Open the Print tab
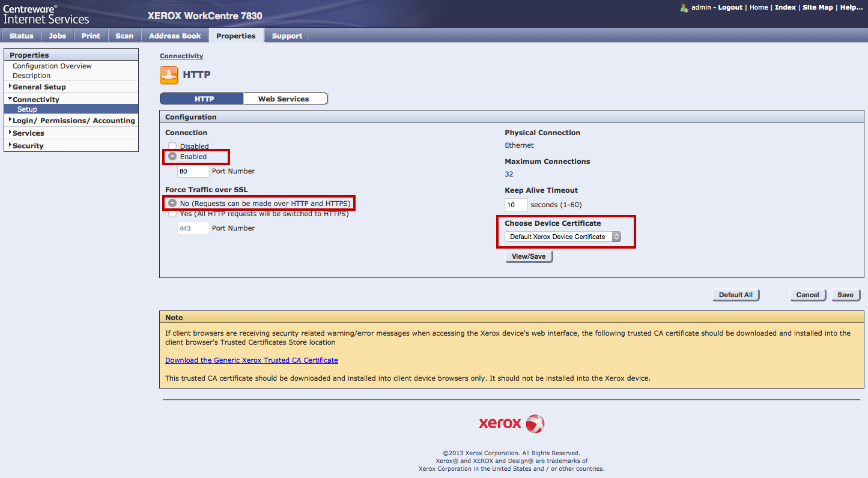This screenshot has width=868, height=478. (x=91, y=35)
